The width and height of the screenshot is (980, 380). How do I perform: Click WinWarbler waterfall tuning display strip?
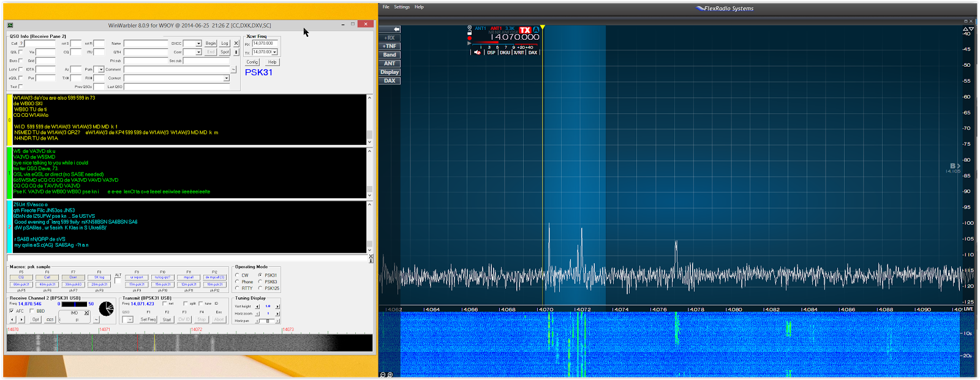pyautogui.click(x=190, y=343)
